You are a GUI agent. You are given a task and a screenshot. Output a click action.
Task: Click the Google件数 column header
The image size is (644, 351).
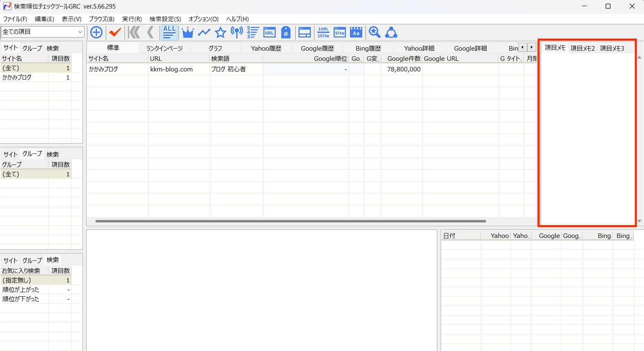coord(402,58)
